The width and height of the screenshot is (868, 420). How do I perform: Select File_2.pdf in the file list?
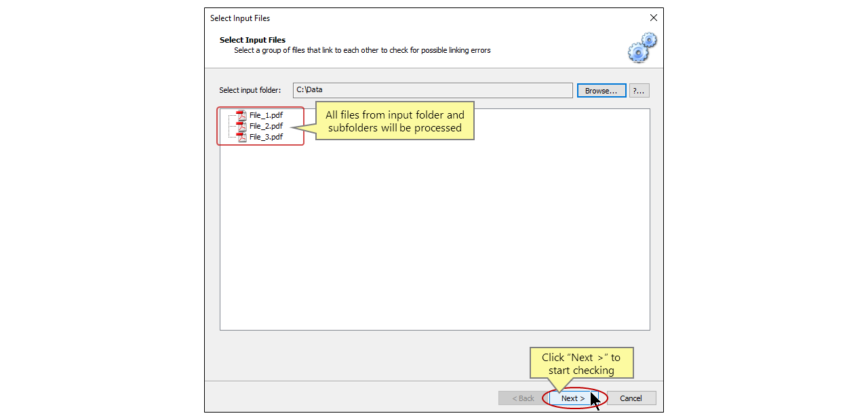(x=266, y=126)
